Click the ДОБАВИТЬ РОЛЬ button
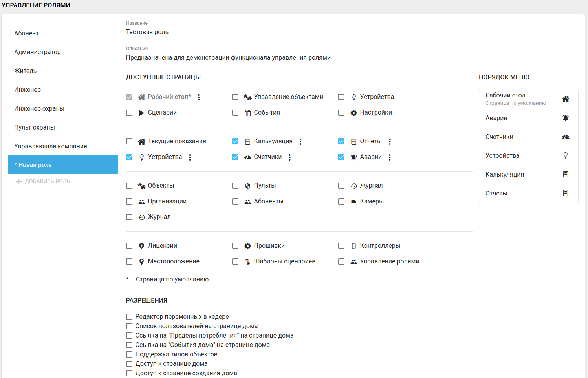Image resolution: width=588 pixels, height=378 pixels. tap(43, 182)
